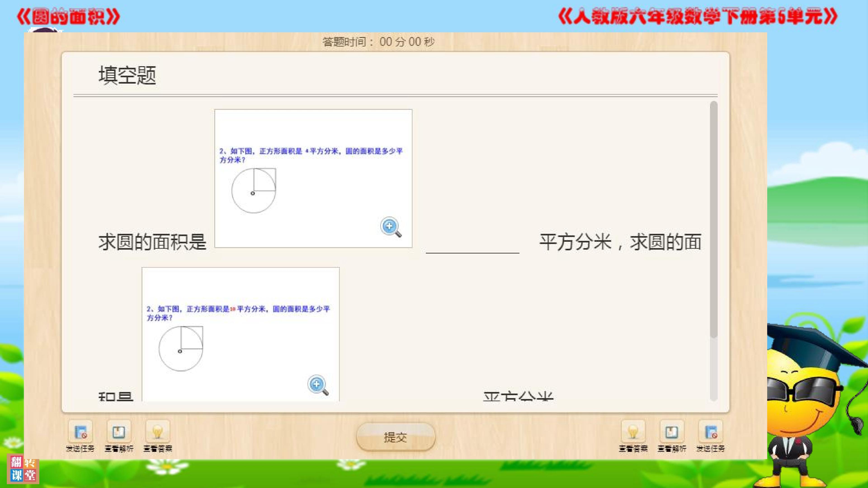
Task: Submit the answers with the 提交 button
Action: point(396,437)
